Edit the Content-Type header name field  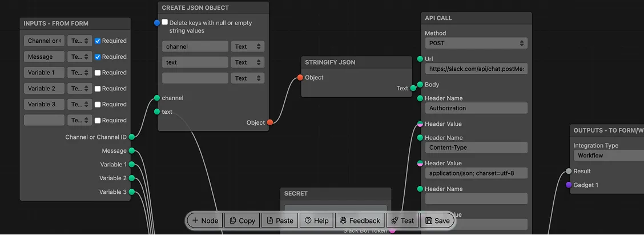click(476, 148)
